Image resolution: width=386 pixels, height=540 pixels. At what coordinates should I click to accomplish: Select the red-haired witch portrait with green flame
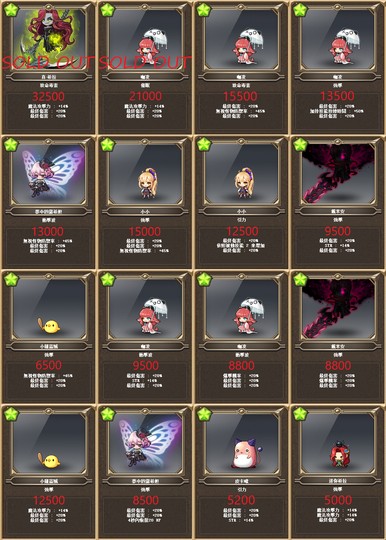point(49,39)
